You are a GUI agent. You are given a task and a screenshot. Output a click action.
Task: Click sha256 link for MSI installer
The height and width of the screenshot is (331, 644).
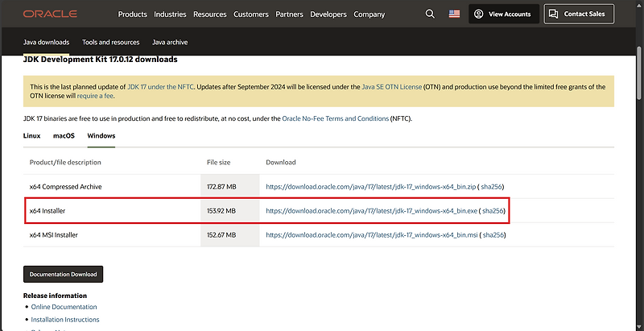tap(493, 234)
